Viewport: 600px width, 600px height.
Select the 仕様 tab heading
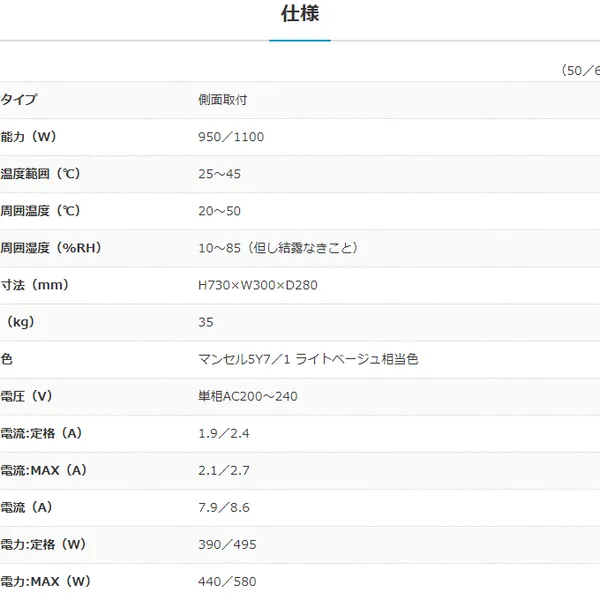(x=300, y=14)
